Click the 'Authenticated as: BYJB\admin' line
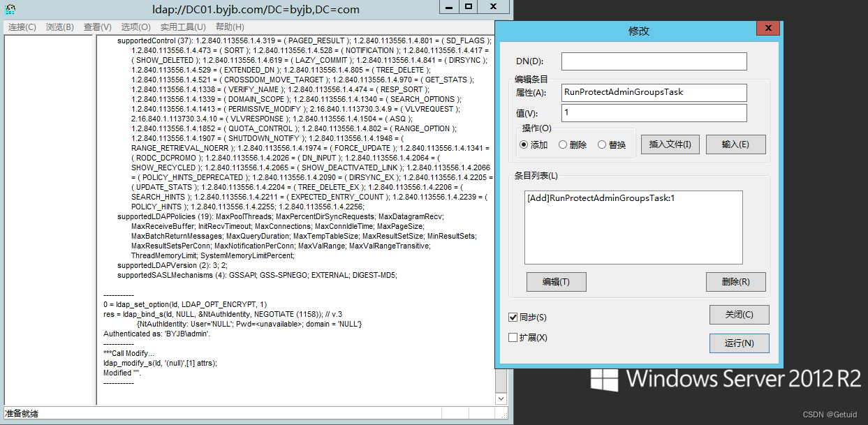868x425 pixels. pos(156,334)
